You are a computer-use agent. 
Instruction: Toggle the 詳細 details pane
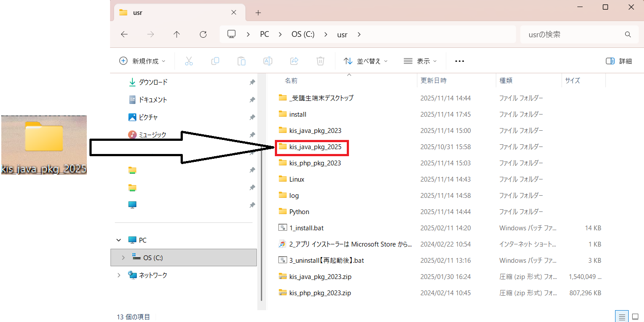[x=619, y=61]
